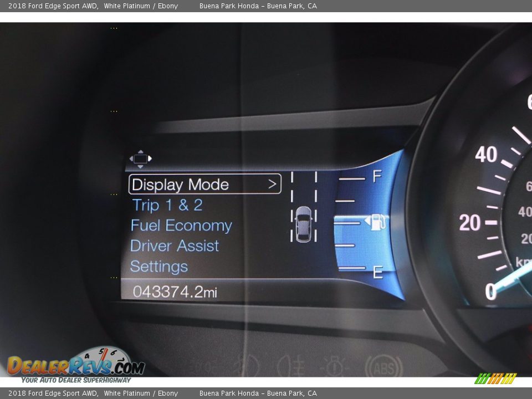The width and height of the screenshot is (532, 399).
Task: Select Driver Assist menu entry
Action: pos(175,246)
